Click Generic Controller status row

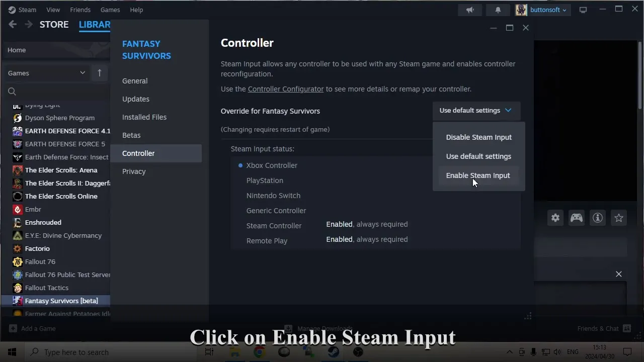click(x=276, y=211)
